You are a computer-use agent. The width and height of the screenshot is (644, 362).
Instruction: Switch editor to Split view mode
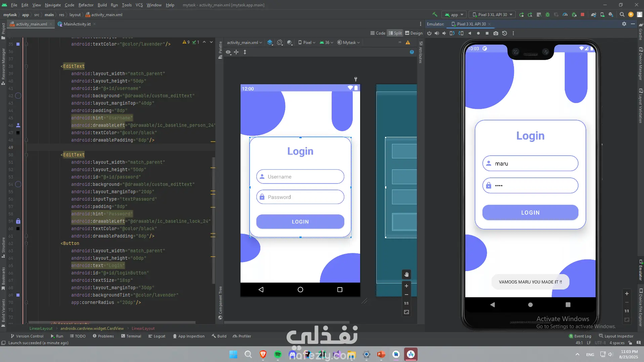[395, 33]
